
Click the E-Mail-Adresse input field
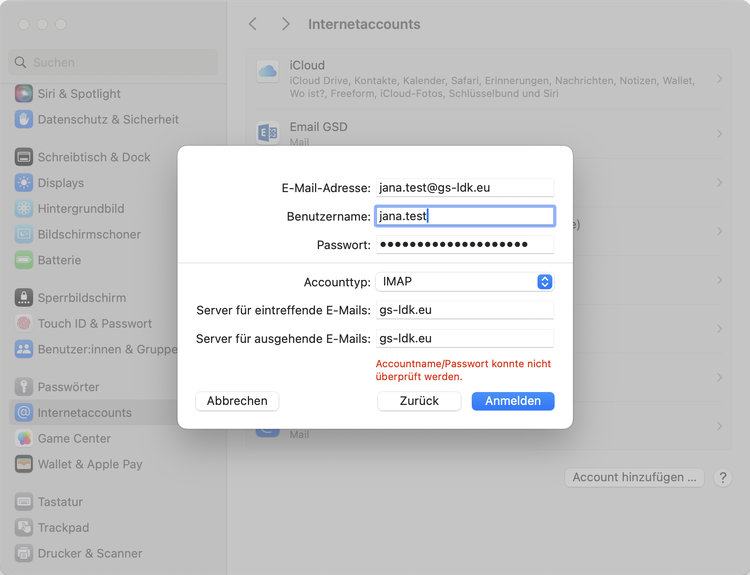click(464, 188)
